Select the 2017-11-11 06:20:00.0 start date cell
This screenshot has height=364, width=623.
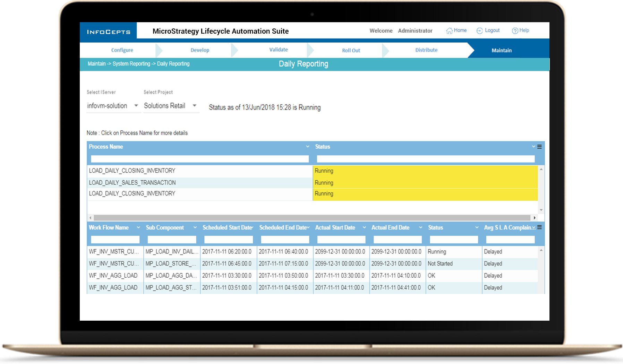point(228,252)
